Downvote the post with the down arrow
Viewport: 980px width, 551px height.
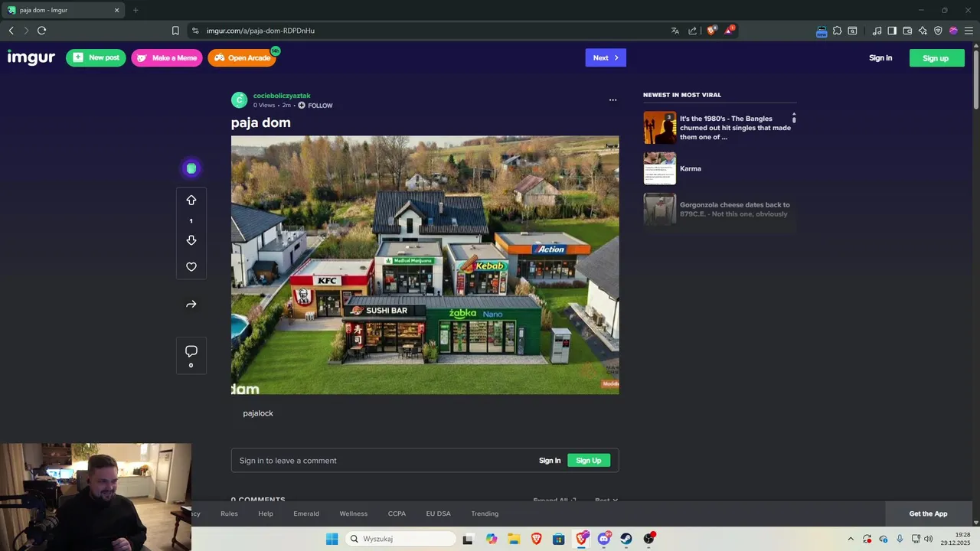[x=191, y=240]
